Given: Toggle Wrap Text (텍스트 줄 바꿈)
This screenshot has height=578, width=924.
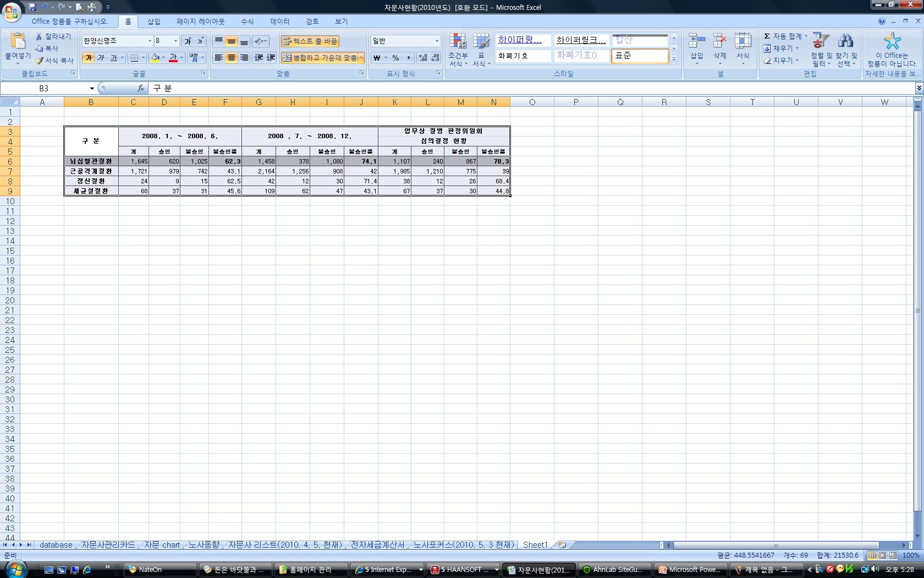Looking at the screenshot, I should (310, 41).
